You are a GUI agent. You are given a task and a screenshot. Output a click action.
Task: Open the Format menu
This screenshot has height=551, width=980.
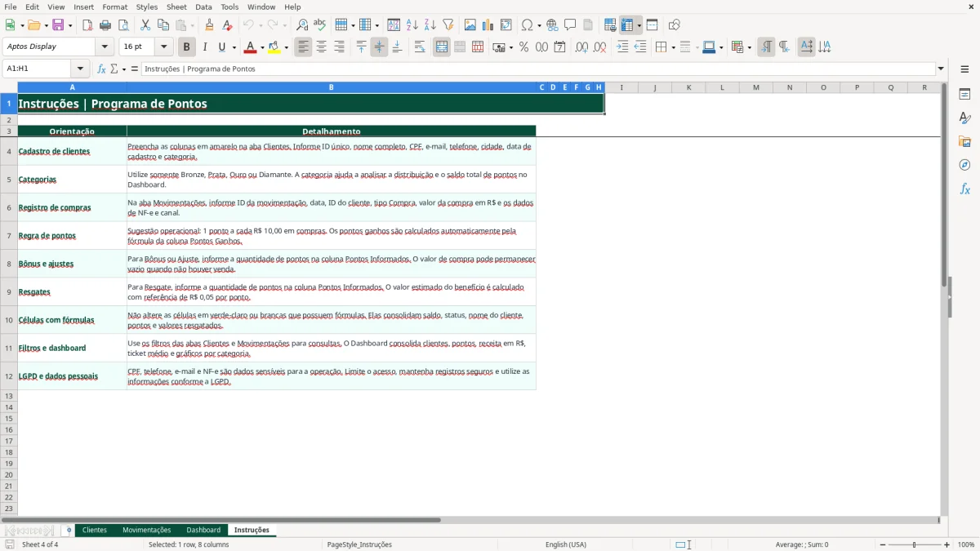pyautogui.click(x=114, y=7)
